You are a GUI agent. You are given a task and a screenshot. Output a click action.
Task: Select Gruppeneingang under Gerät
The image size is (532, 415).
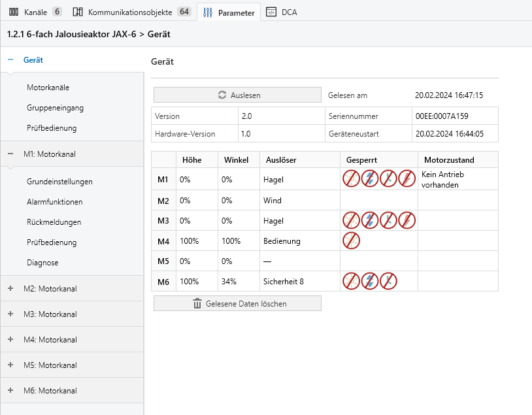[55, 107]
